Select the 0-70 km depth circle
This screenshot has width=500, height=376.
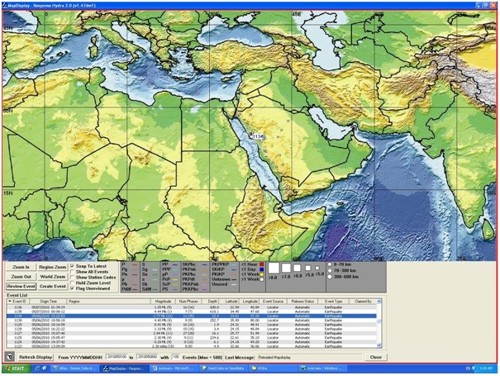(330, 264)
